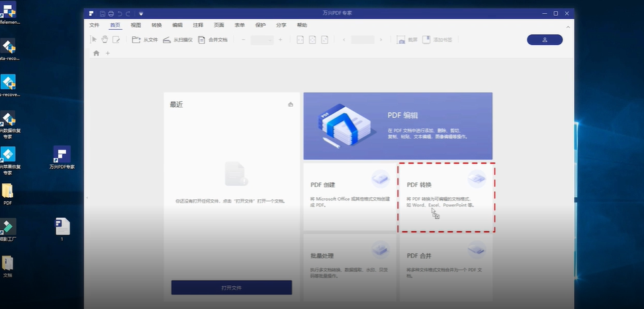Switch to the 保护 tab

point(260,25)
